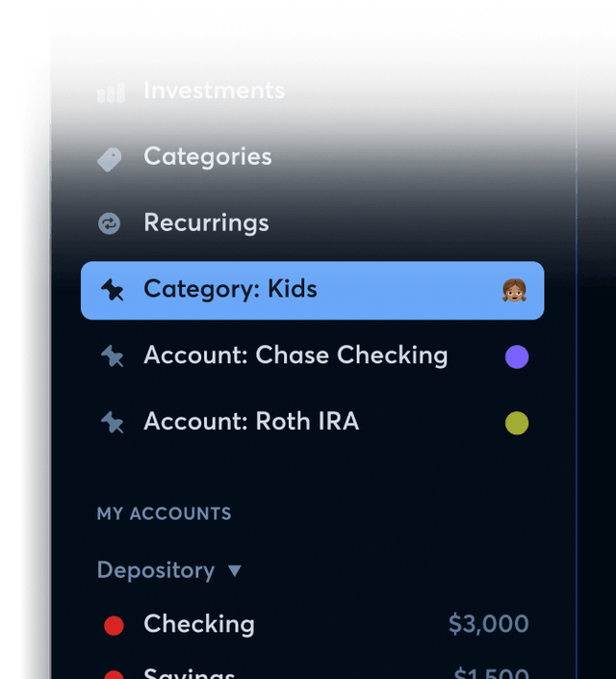The width and height of the screenshot is (616, 679).
Task: Open pinned Account: Chase Checking shortcut
Action: [x=295, y=355]
